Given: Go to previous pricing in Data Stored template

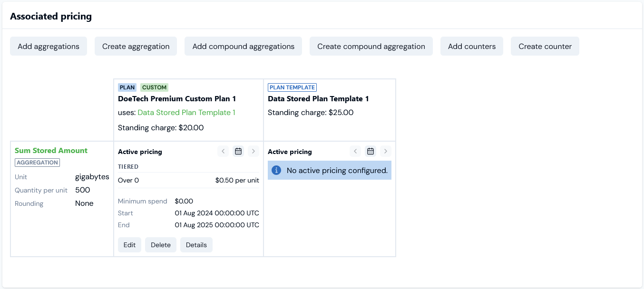Looking at the screenshot, I should click(x=355, y=151).
